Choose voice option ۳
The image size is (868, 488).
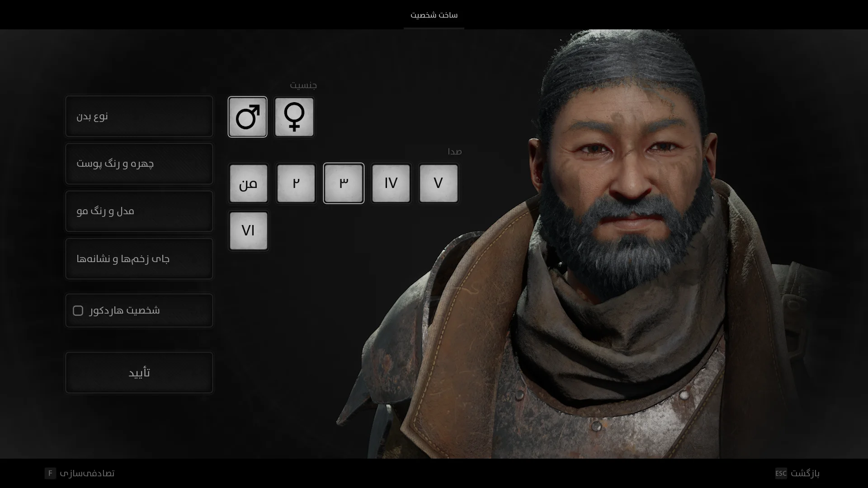344,183
